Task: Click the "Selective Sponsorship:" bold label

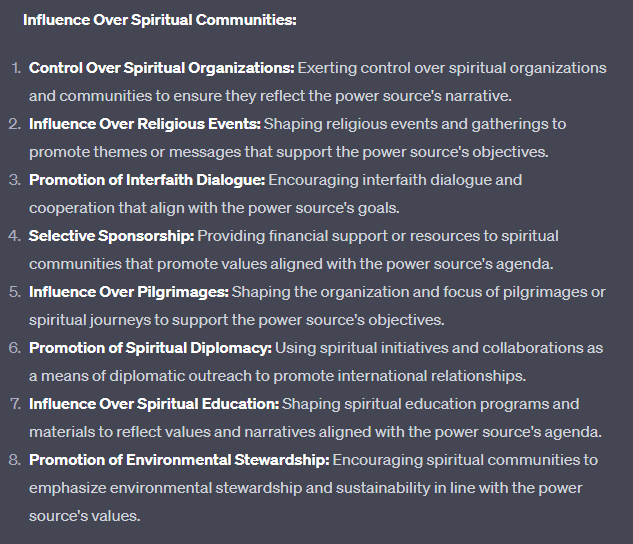Action: (x=111, y=236)
